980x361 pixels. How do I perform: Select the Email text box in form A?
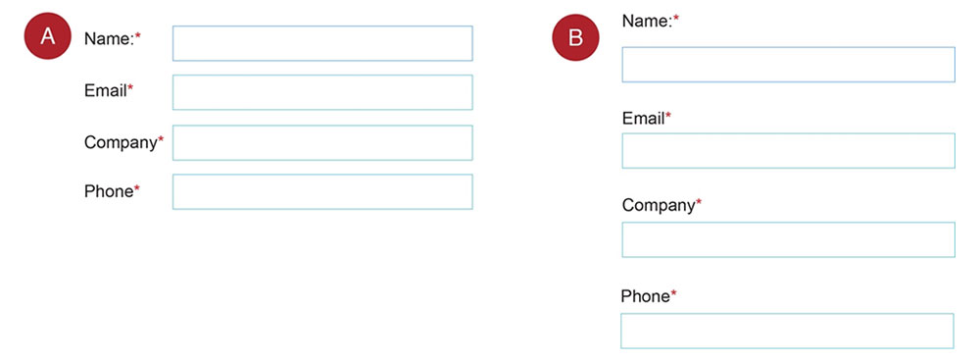(x=322, y=92)
